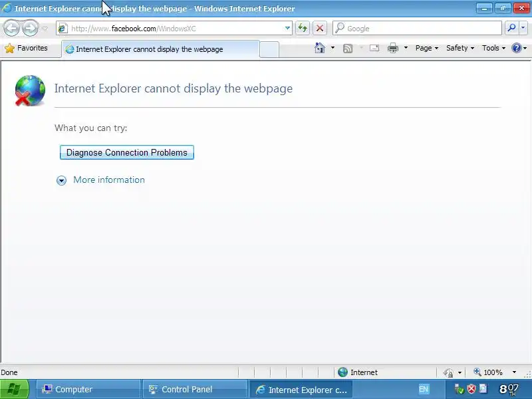Click the Forward navigation button
This screenshot has height=399, width=532.
click(x=30, y=29)
